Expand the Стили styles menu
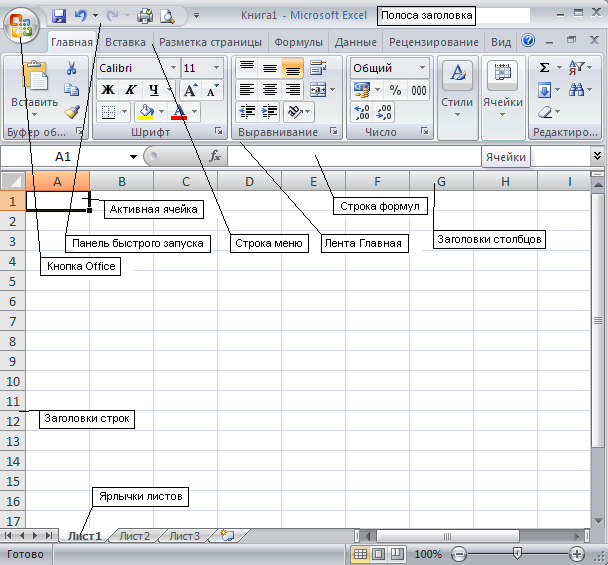Image resolution: width=608 pixels, height=565 pixels. pos(457,97)
